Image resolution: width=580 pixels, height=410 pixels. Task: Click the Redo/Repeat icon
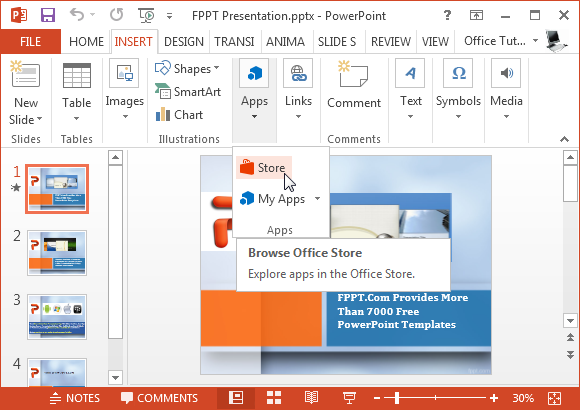(x=117, y=15)
